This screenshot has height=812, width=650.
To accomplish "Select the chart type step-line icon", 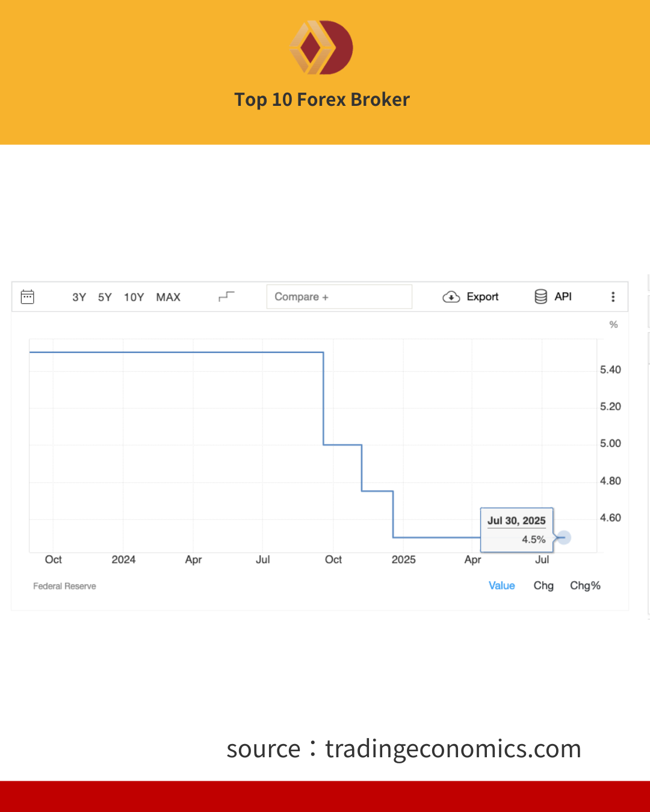I will [x=226, y=296].
